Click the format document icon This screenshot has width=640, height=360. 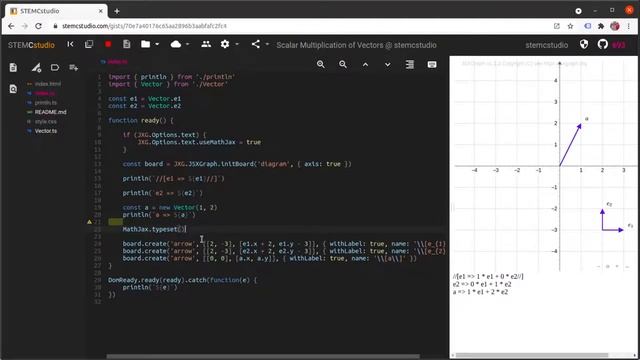[x=410, y=64]
